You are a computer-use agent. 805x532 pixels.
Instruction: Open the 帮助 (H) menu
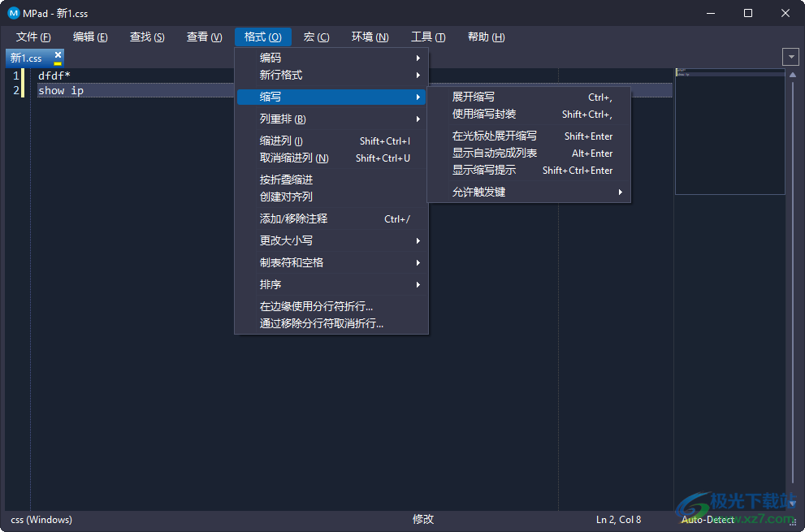click(487, 37)
